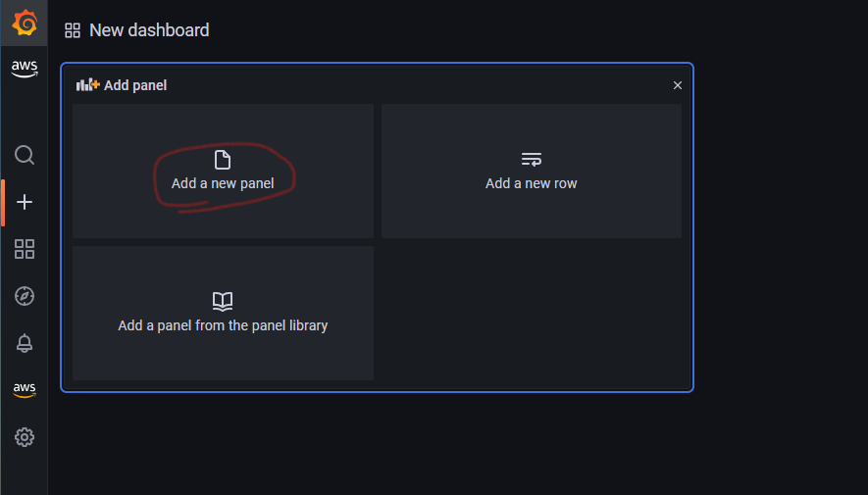Open the Explore compass icon
The height and width of the screenshot is (495, 868).
point(25,296)
